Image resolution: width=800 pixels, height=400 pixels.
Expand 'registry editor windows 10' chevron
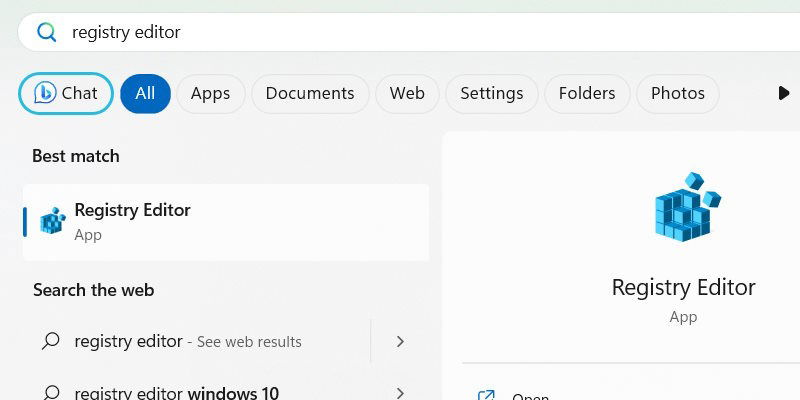coord(400,393)
